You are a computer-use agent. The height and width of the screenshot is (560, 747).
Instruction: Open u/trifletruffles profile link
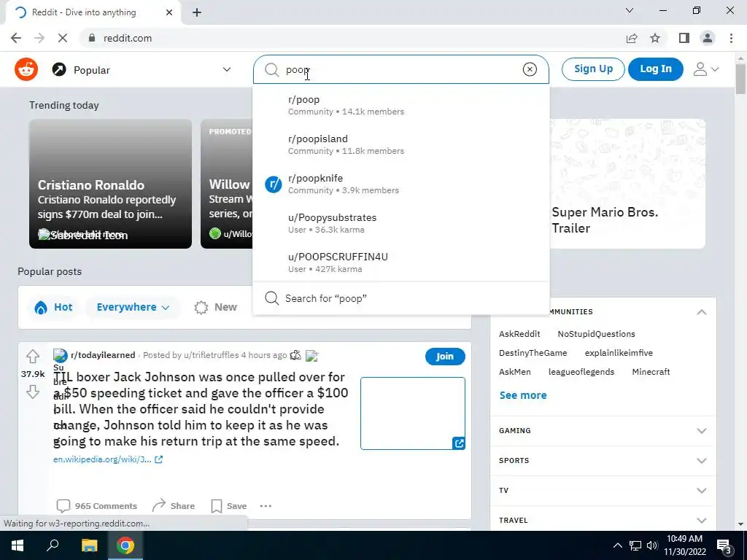pyautogui.click(x=211, y=355)
